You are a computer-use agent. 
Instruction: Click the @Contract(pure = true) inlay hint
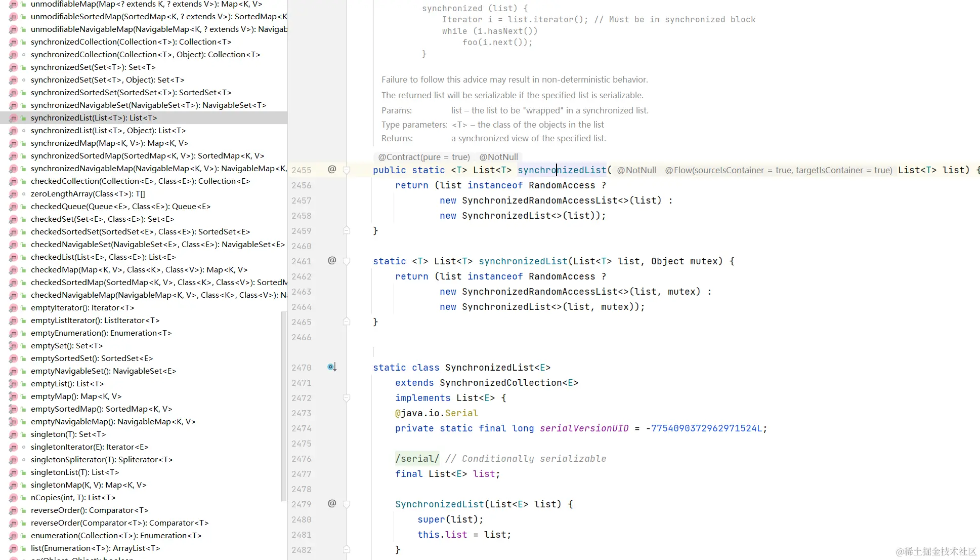(x=423, y=157)
